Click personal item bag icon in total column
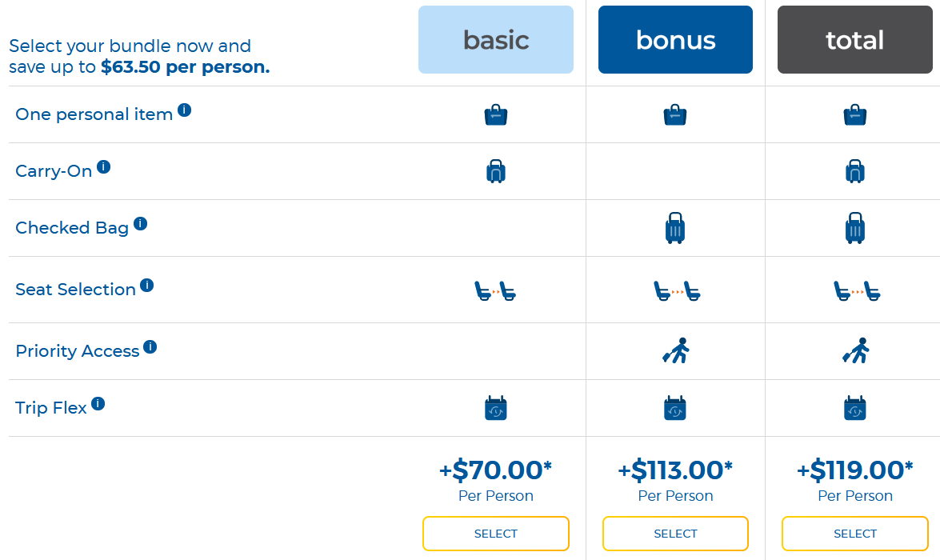The image size is (940, 560). 855,114
